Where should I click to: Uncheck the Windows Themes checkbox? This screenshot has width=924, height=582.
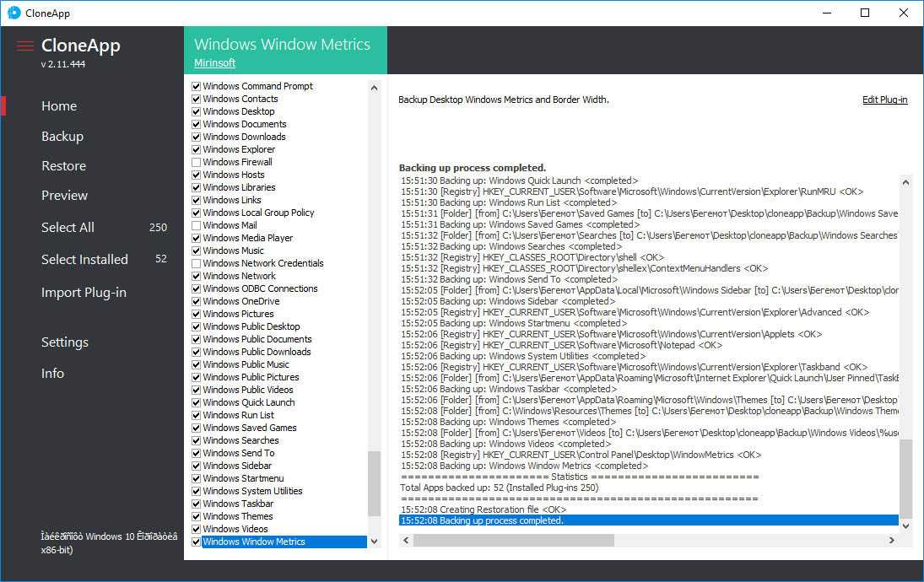pos(197,516)
